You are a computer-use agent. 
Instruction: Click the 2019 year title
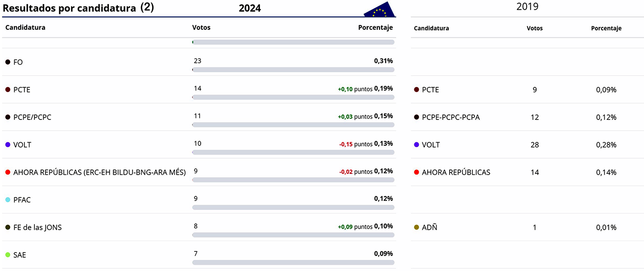pos(527,7)
